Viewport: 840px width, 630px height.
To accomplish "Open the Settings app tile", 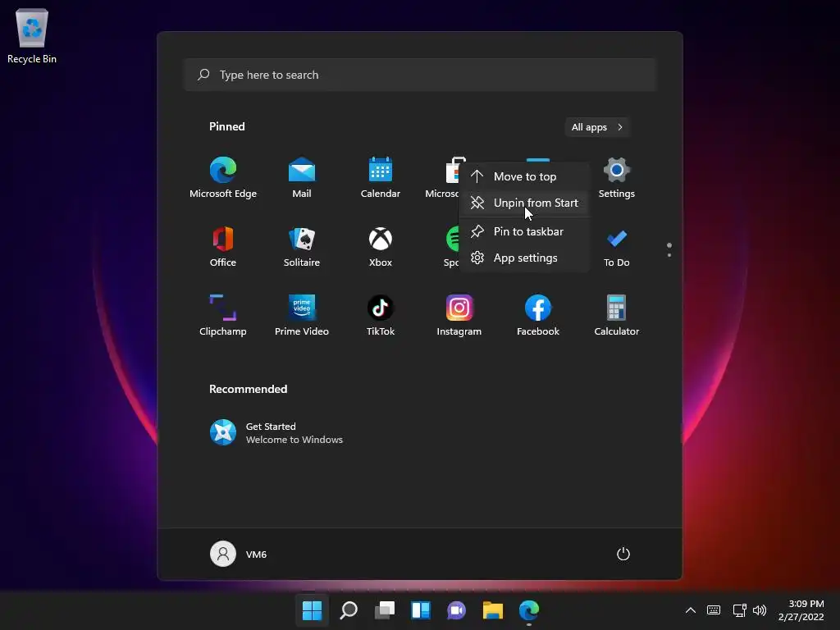I will 617,178.
